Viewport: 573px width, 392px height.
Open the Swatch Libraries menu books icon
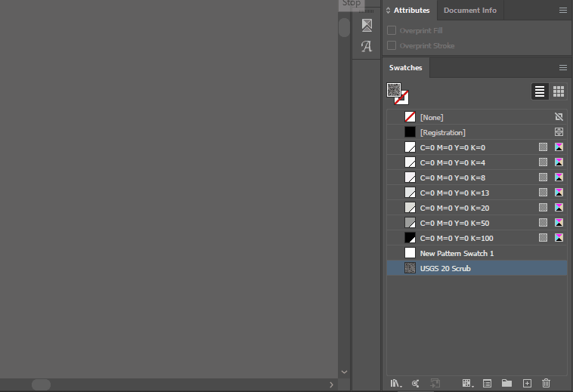pos(396,383)
